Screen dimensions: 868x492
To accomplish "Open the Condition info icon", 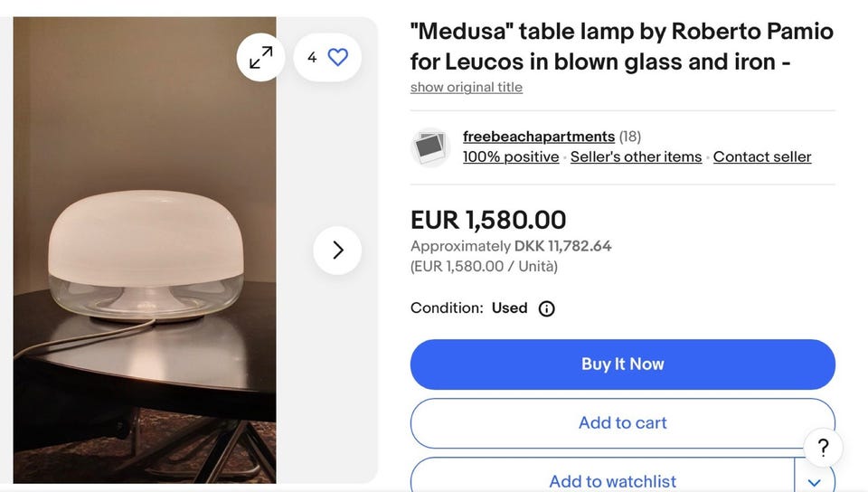I will pyautogui.click(x=546, y=308).
